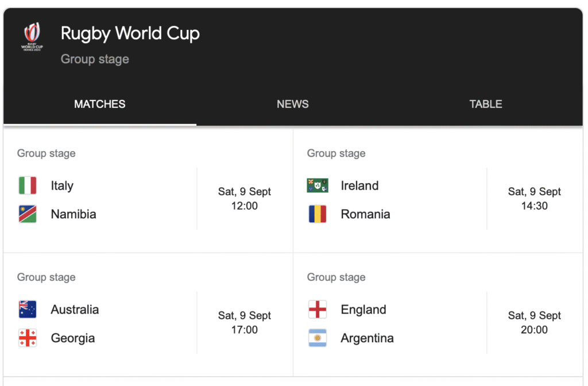Open the News tab
This screenshot has width=588, height=386.
click(x=293, y=104)
